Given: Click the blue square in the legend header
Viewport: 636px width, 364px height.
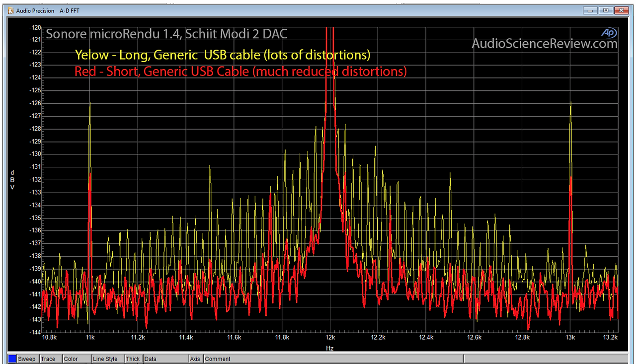Looking at the screenshot, I should [12, 359].
